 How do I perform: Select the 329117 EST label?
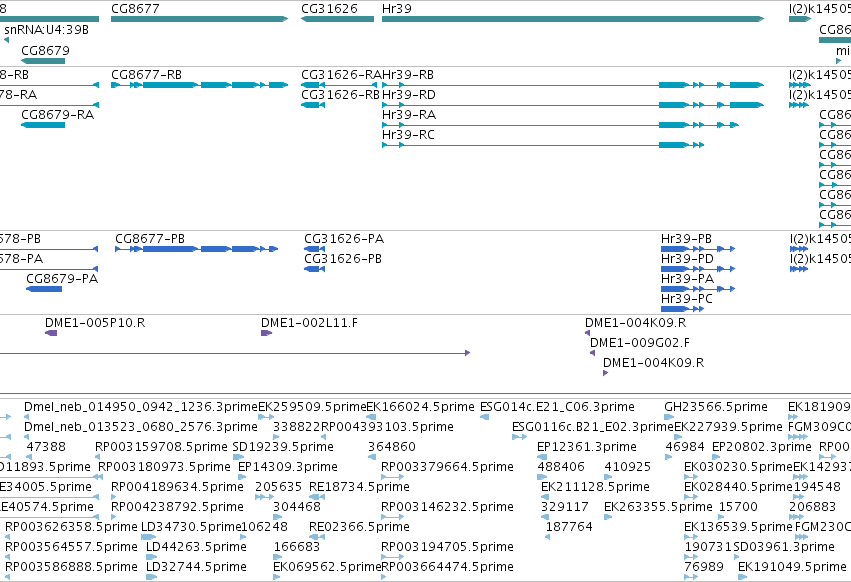click(x=564, y=508)
